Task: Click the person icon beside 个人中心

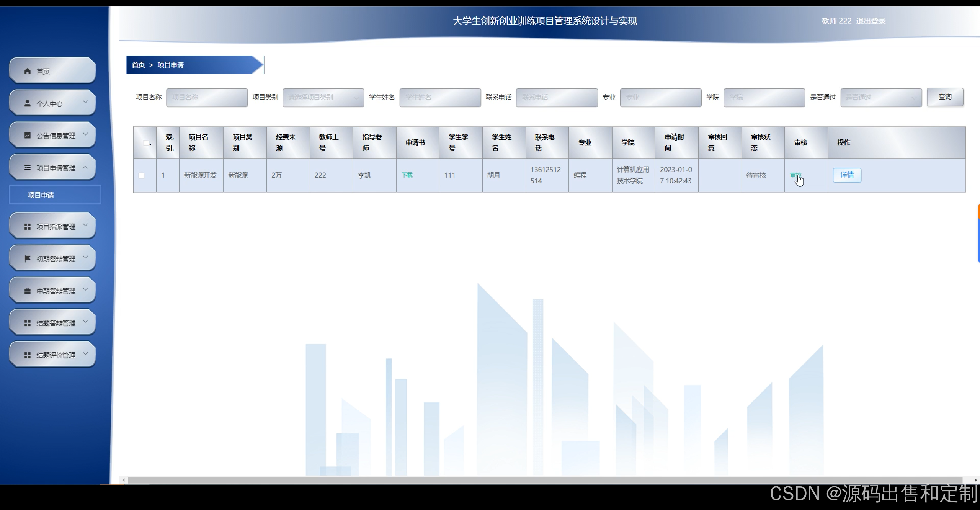Action: 27,103
